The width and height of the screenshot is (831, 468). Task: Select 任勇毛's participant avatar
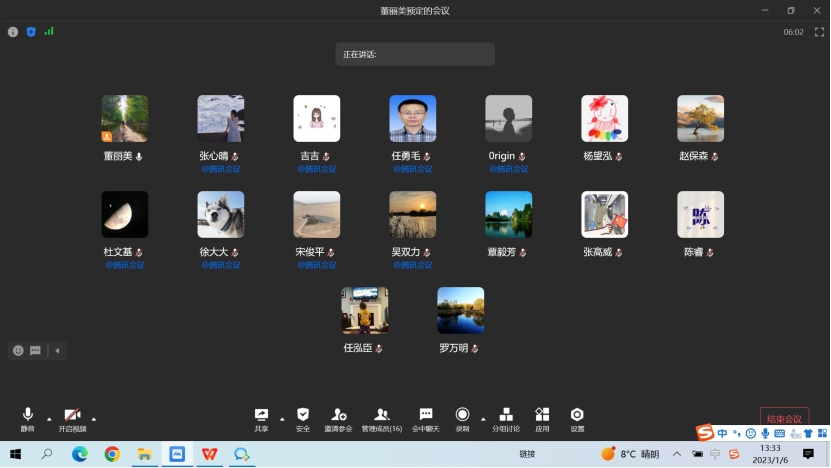[412, 119]
